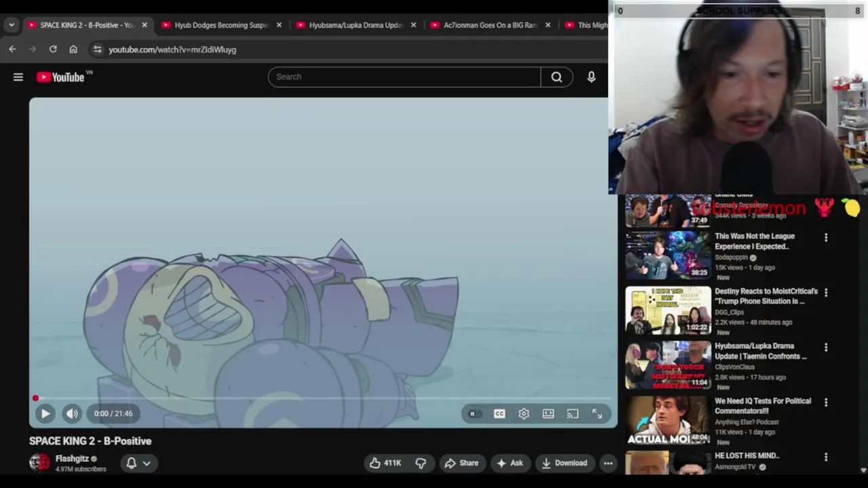868x488 pixels.
Task: Switch to the Hyubsama/Lupka Drama Update tab
Action: pyautogui.click(x=355, y=25)
